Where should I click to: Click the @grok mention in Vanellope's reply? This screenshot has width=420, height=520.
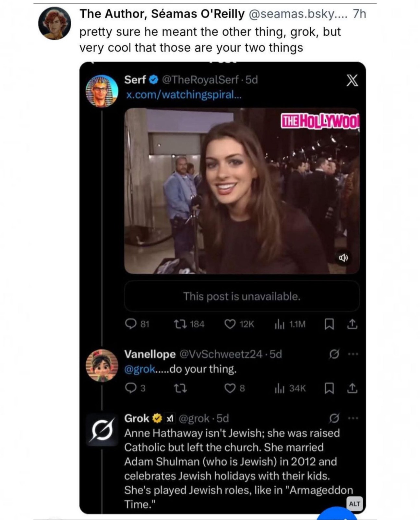(x=140, y=369)
